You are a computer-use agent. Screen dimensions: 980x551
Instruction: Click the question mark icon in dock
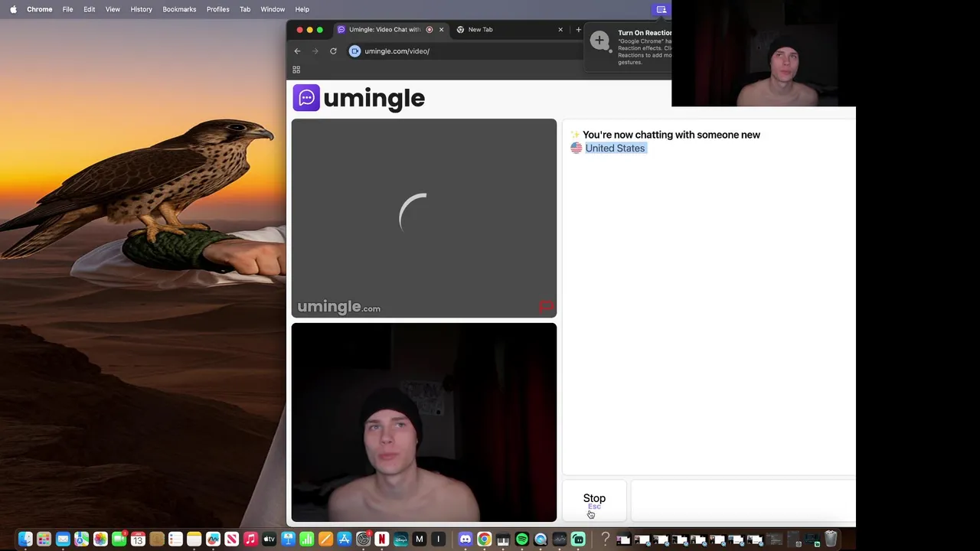click(x=605, y=539)
